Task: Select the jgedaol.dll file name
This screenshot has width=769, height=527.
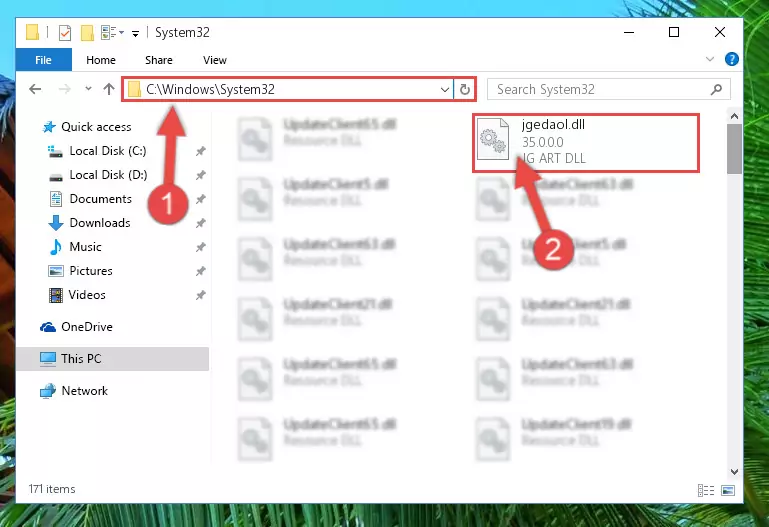Action: pos(553,125)
